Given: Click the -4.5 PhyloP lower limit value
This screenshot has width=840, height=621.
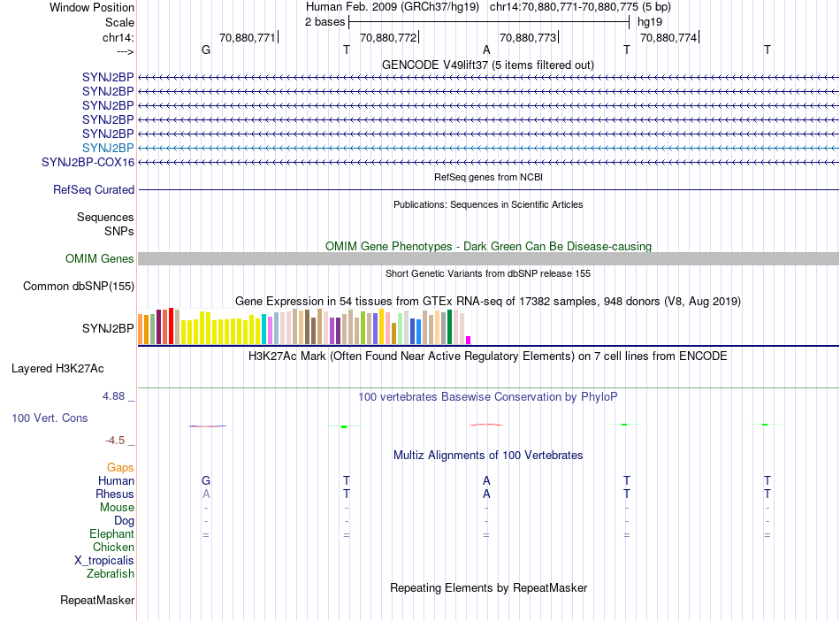Looking at the screenshot, I should coord(115,441).
